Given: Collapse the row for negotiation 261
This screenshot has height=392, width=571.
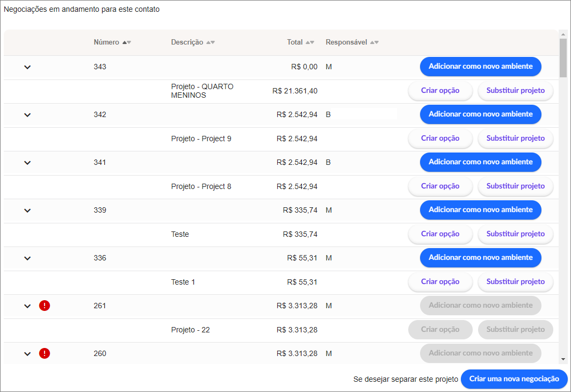Looking at the screenshot, I should [x=28, y=306].
